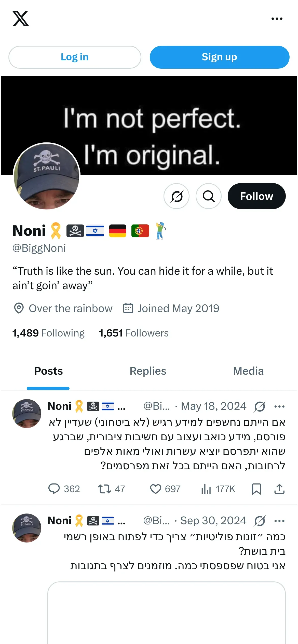Repost the May 18, 2024 post
This screenshot has width=298, height=644.
coord(104,489)
